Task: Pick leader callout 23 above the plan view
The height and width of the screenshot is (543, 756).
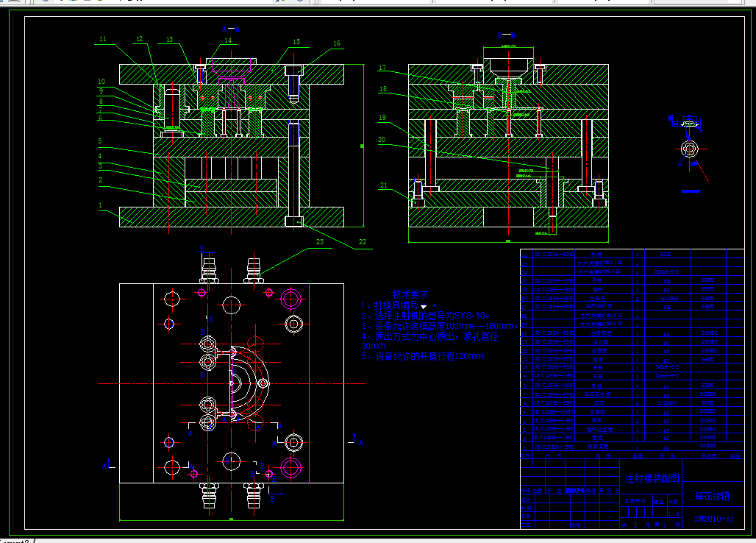Action: click(x=320, y=242)
